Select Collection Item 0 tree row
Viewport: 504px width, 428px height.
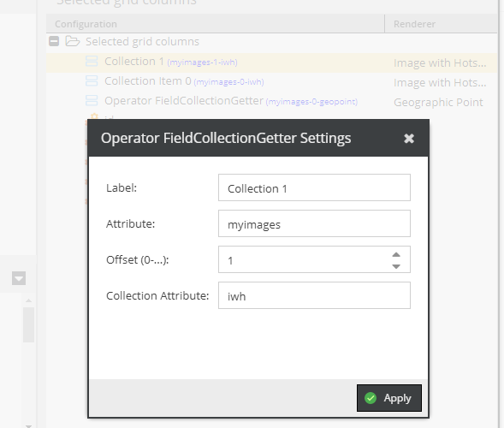pos(271,82)
